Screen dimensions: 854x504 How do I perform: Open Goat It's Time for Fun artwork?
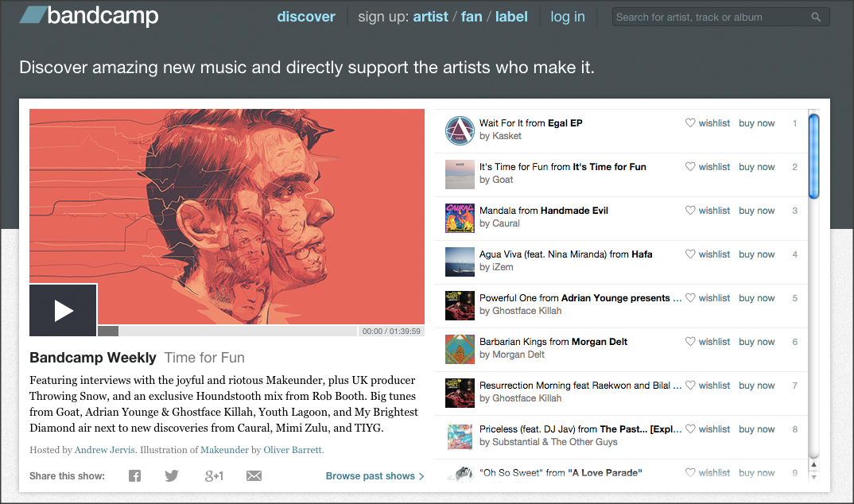[x=460, y=174]
